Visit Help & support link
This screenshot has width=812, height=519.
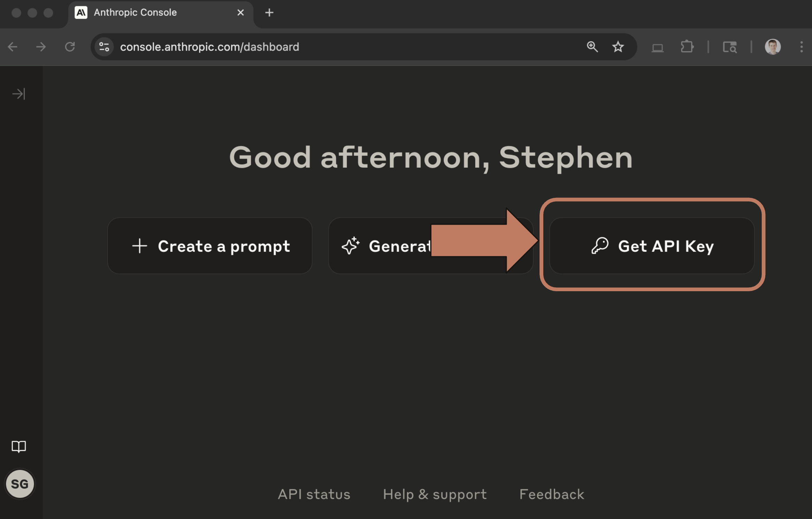tap(435, 494)
